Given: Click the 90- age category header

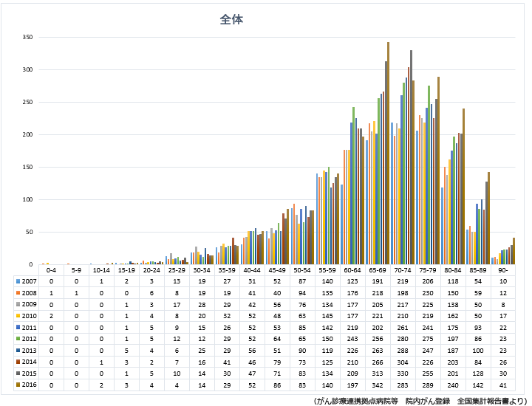Looking at the screenshot, I should pyautogui.click(x=503, y=271).
